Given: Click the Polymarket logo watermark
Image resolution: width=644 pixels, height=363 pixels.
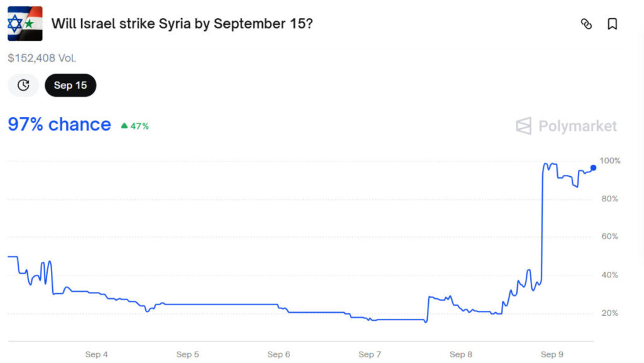Looking at the screenshot, I should [566, 126].
